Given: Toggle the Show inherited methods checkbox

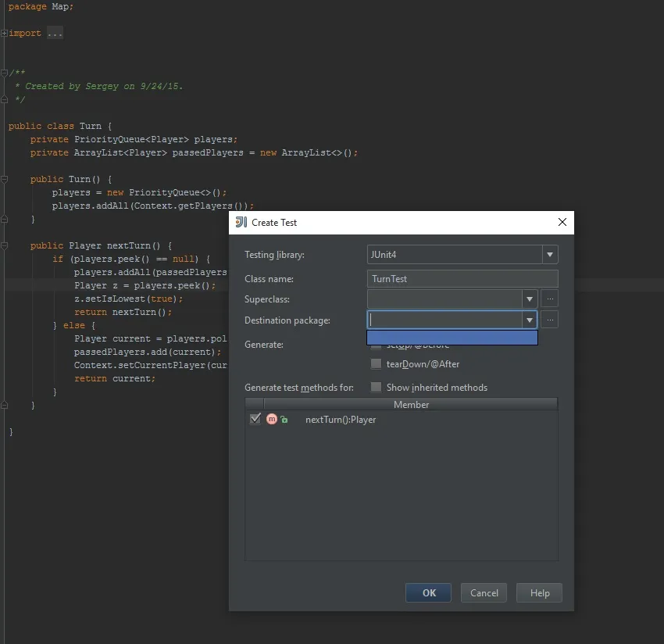Looking at the screenshot, I should pyautogui.click(x=377, y=388).
